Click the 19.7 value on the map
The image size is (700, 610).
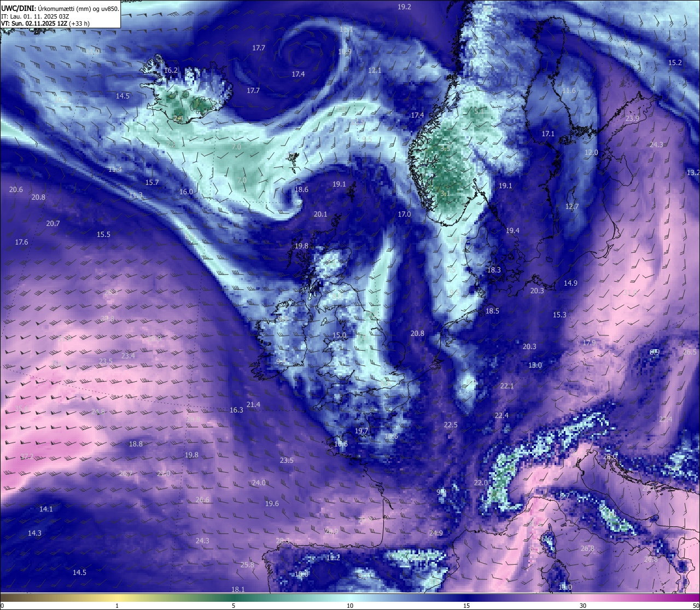pos(361,431)
